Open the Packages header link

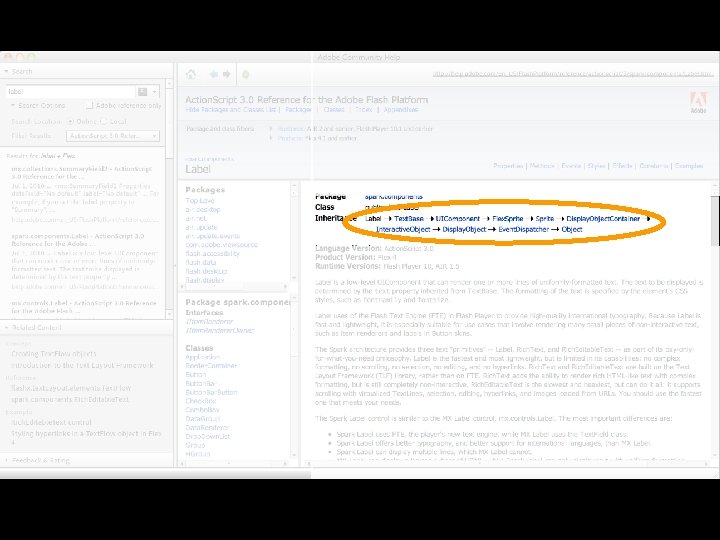tap(298, 110)
